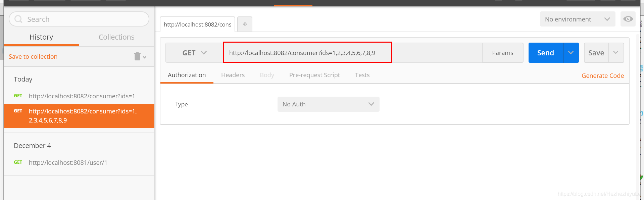This screenshot has width=644, height=200.
Task: Click Save to collection link
Action: pyautogui.click(x=33, y=57)
